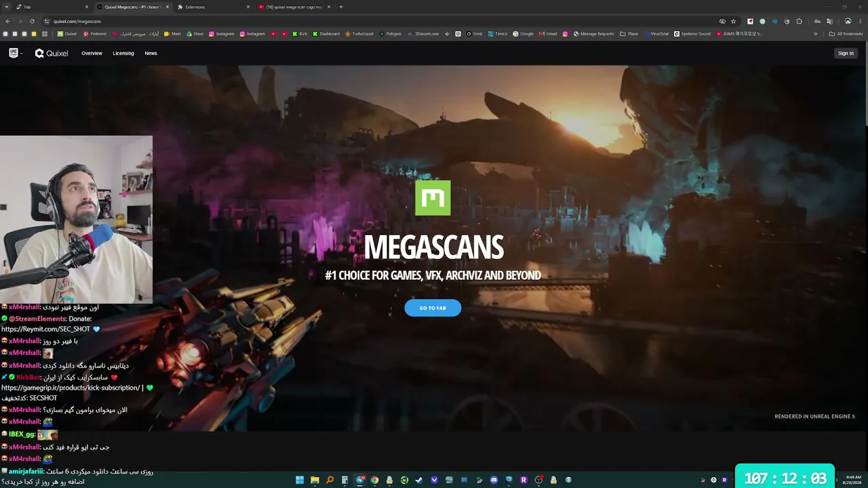Open the Message Requests bookmark
The height and width of the screenshot is (488, 868).
593,34
